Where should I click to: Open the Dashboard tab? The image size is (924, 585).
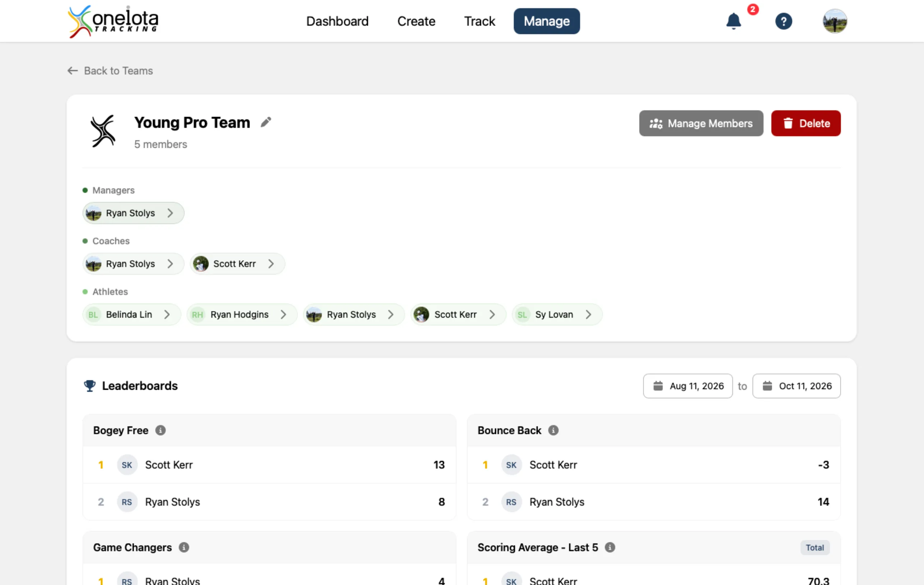coord(337,21)
